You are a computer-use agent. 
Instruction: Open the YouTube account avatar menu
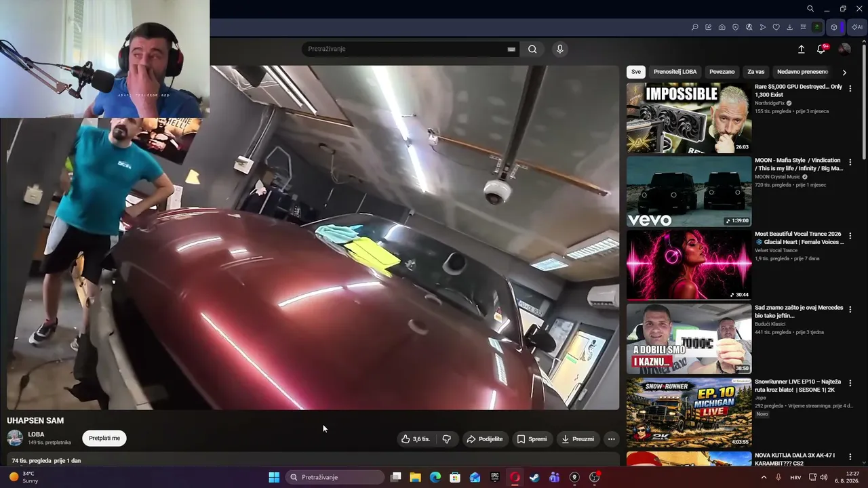tap(844, 49)
